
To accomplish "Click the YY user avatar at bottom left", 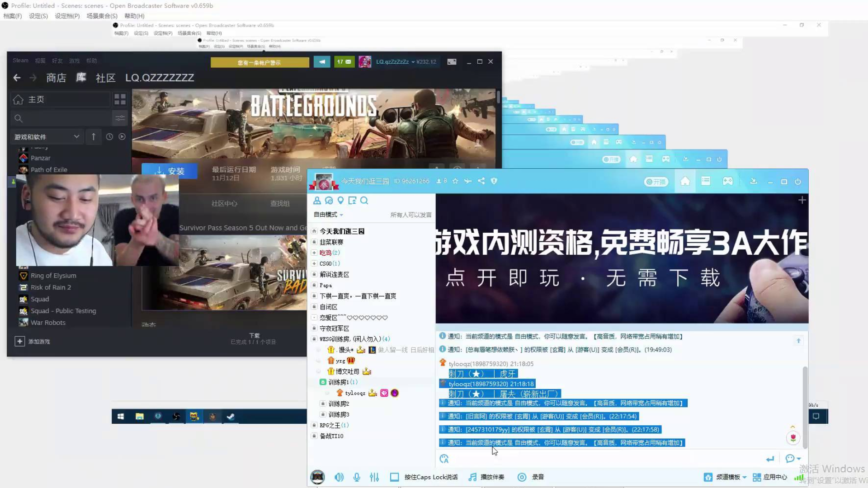I will [x=317, y=477].
